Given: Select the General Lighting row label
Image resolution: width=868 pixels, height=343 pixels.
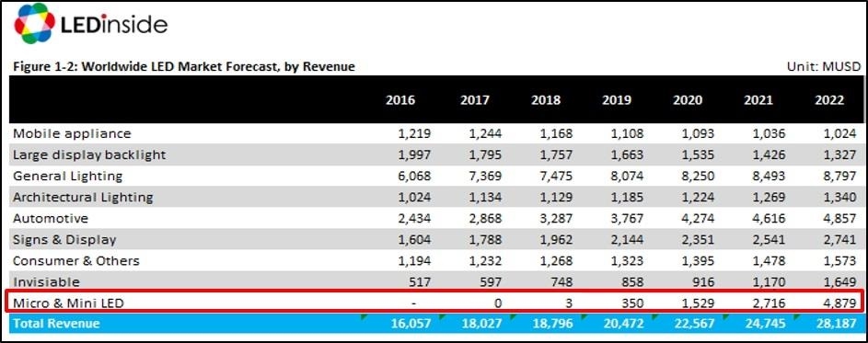Looking at the screenshot, I should coord(67,176).
